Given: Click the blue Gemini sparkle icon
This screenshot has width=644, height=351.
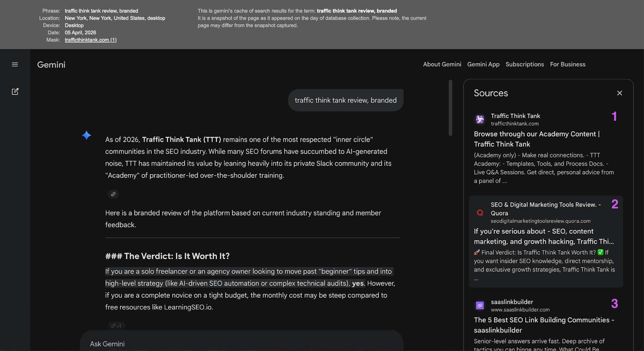Looking at the screenshot, I should (87, 135).
